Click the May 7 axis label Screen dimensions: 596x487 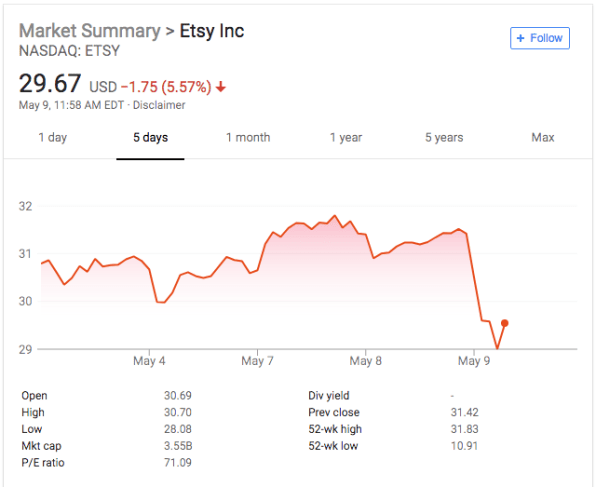pos(257,360)
